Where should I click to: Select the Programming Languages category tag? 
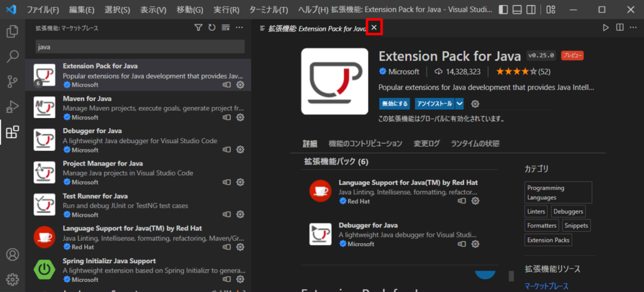[x=558, y=192]
